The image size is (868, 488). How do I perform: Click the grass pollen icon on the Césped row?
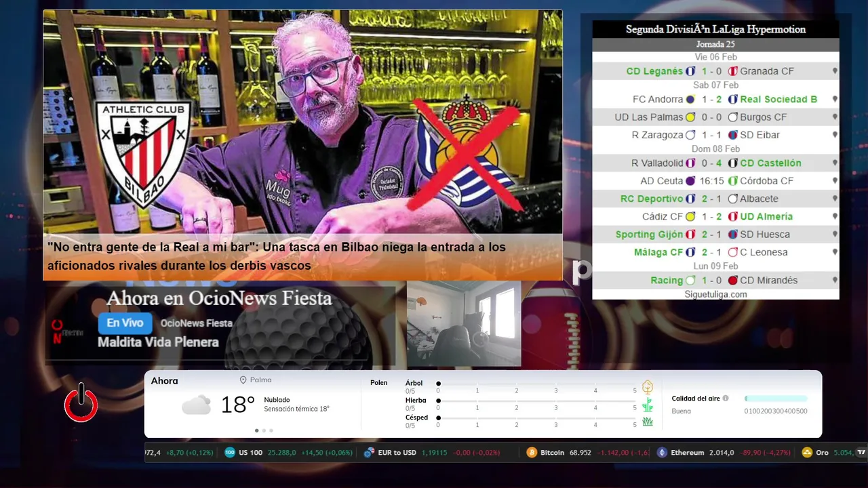click(x=648, y=422)
